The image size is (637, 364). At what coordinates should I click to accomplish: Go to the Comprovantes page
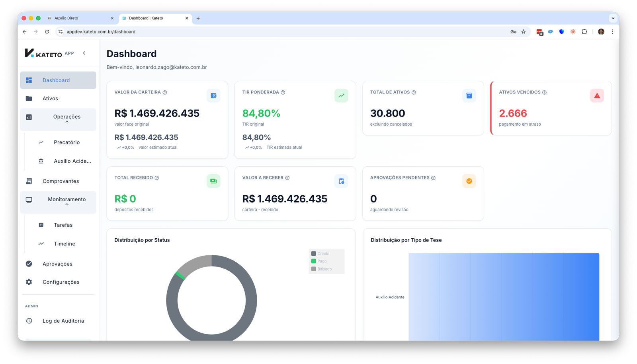pos(61,181)
